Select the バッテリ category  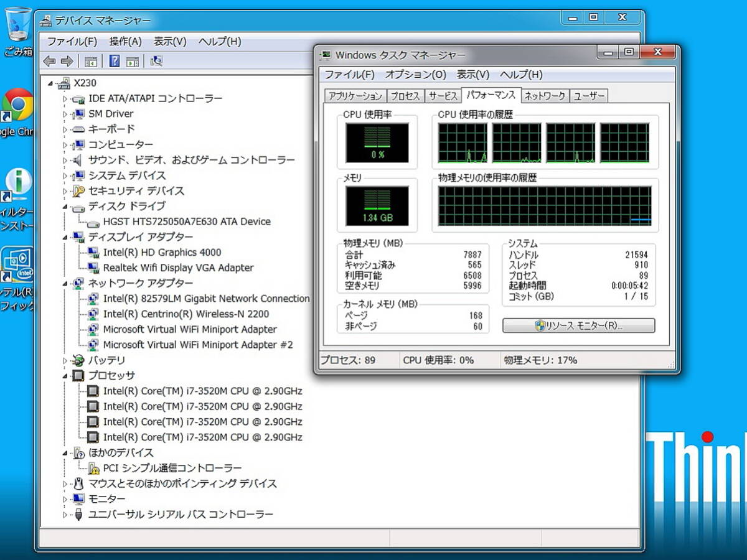[106, 360]
